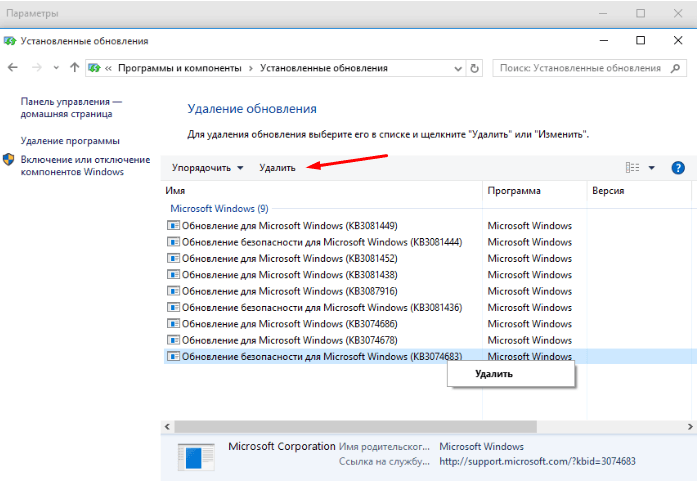Sort by the Имя column header
Image resolution: width=698 pixels, height=484 pixels.
323,191
